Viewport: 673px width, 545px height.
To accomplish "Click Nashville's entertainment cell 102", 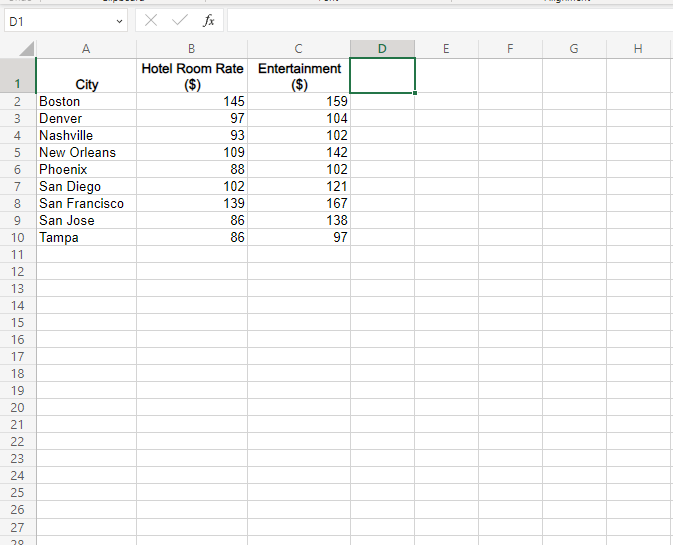I will tap(299, 136).
